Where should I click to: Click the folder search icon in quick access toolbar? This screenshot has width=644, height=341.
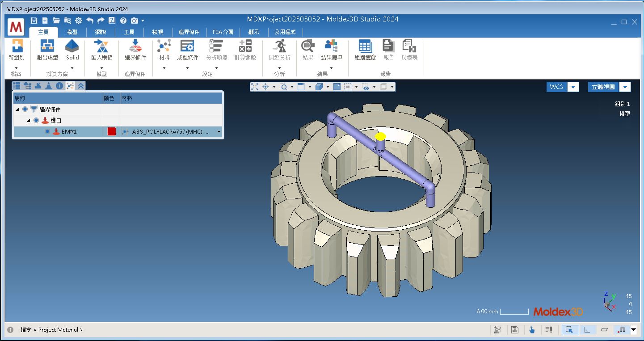click(67, 21)
